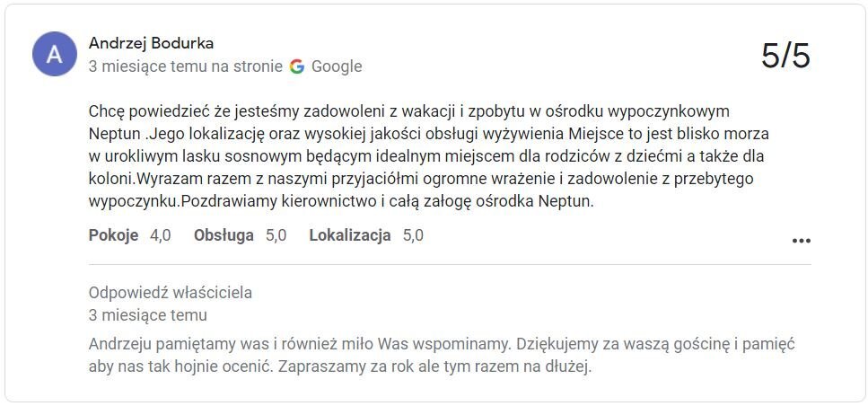
Task: Click the owner reply's "3 miesiące temu" timestamp
Action: [x=148, y=315]
